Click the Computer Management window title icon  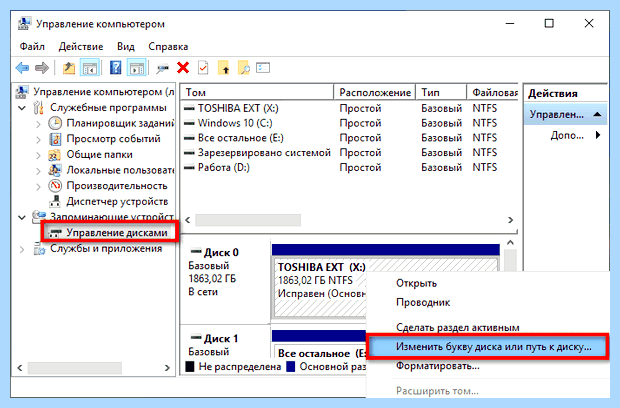(x=24, y=24)
